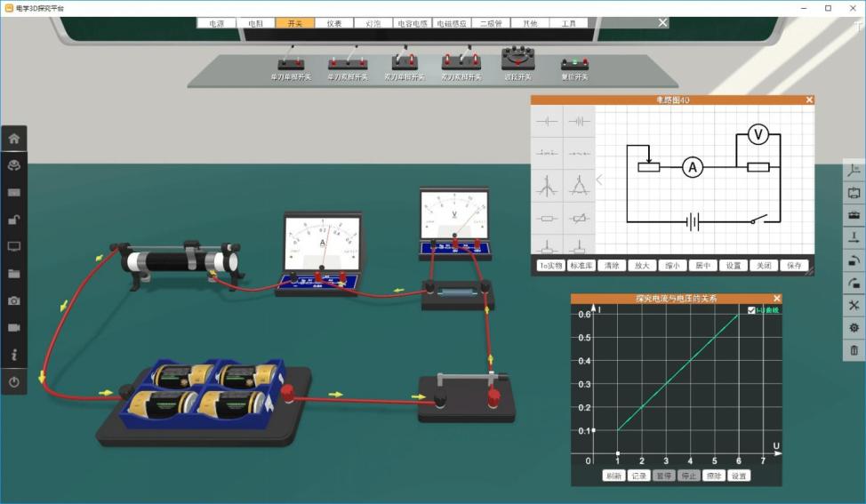Open the gear settings icon in right toolbar
Screen dimensions: 866x504
tap(854, 328)
